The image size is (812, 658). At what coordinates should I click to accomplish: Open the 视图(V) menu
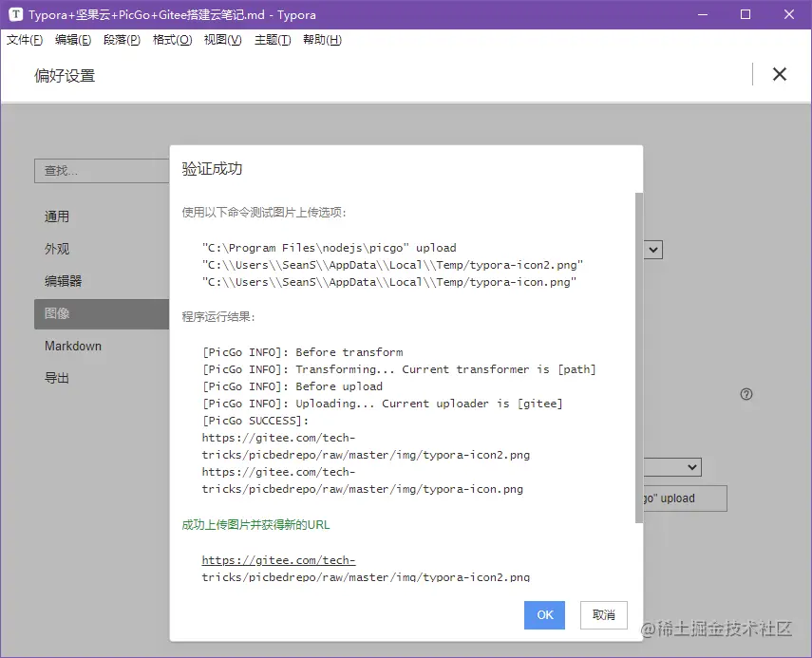[x=222, y=40]
